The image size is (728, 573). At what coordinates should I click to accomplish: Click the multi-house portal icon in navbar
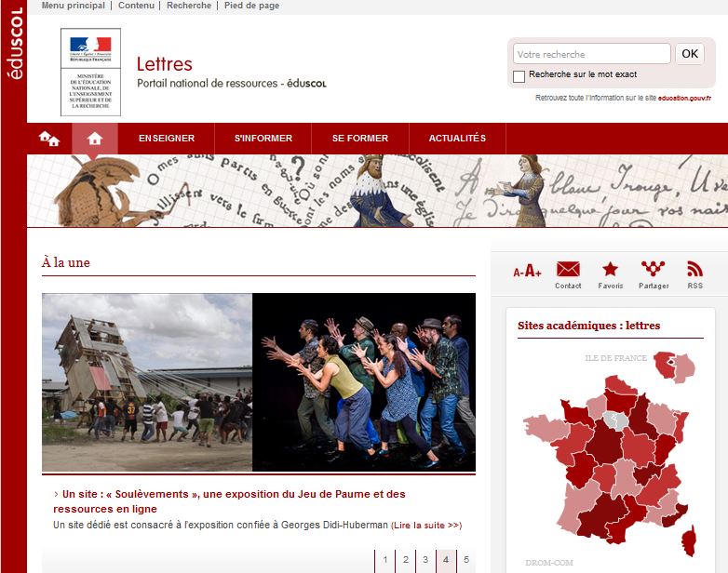48,139
